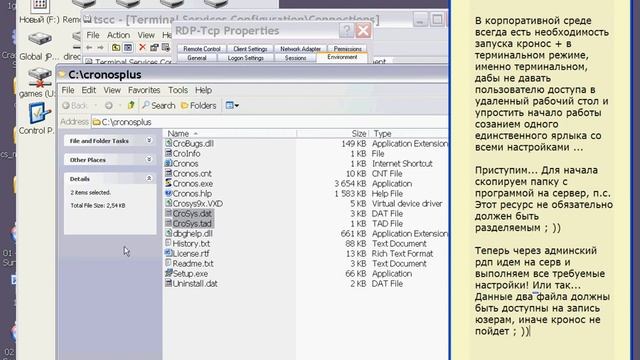Select the Setup.exe application icon
Screen dimensions: 640x360
click(x=168, y=273)
